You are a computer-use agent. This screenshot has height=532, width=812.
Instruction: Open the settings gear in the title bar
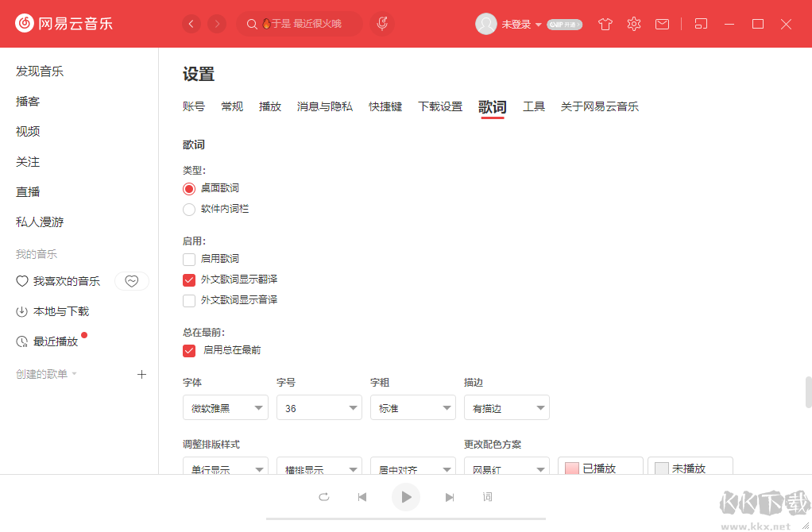(x=633, y=24)
